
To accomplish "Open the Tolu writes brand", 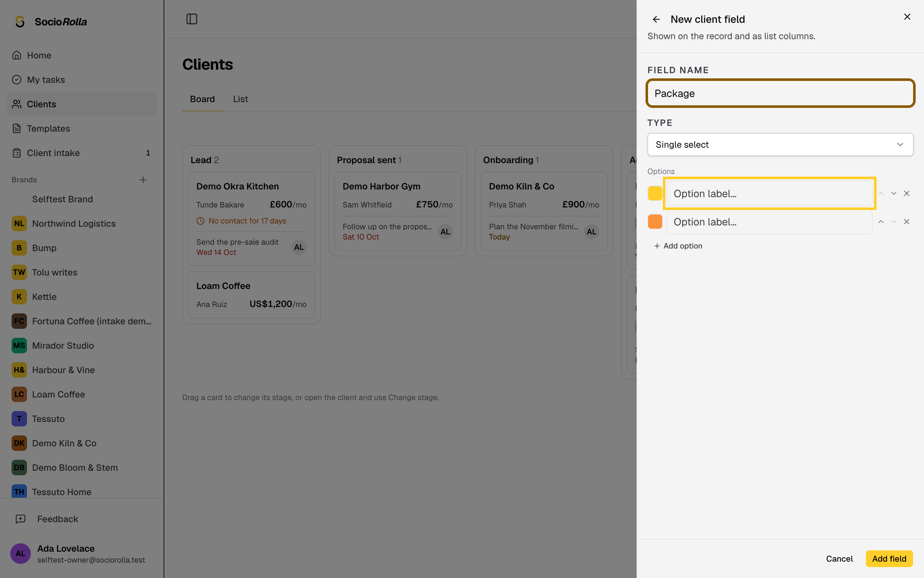I will tap(82, 273).
